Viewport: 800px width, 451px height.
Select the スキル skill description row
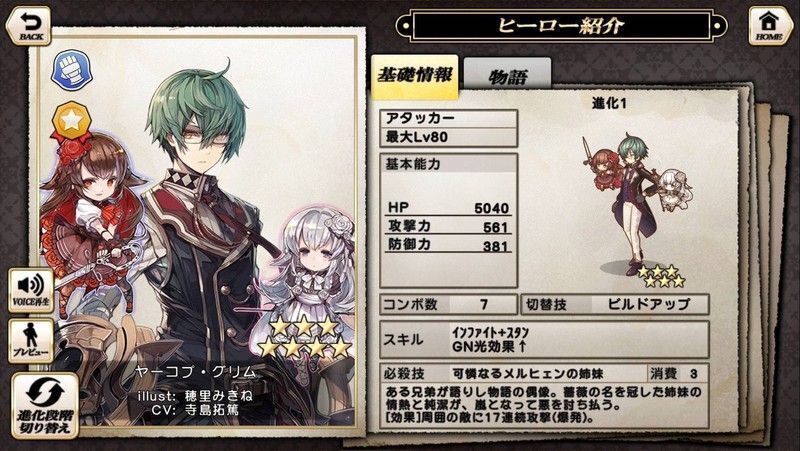[544, 340]
